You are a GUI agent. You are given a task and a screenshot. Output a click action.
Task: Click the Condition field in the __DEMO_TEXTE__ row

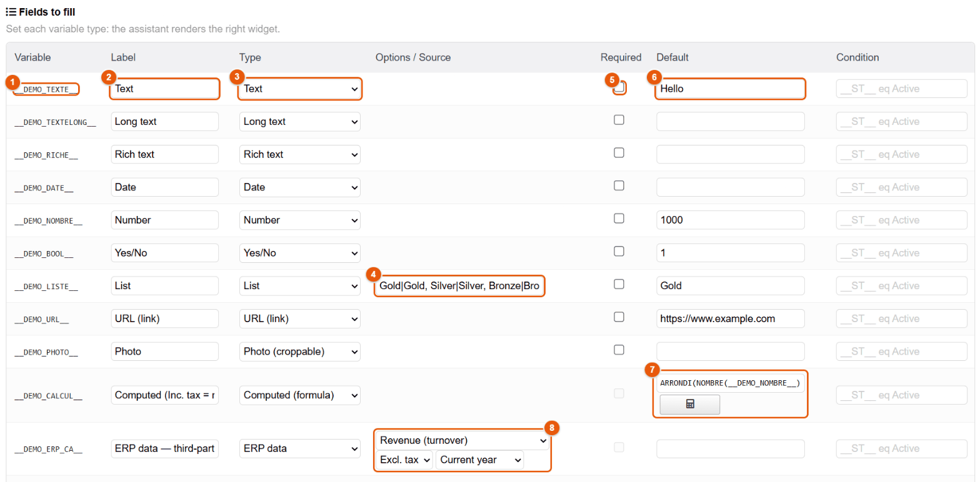902,89
